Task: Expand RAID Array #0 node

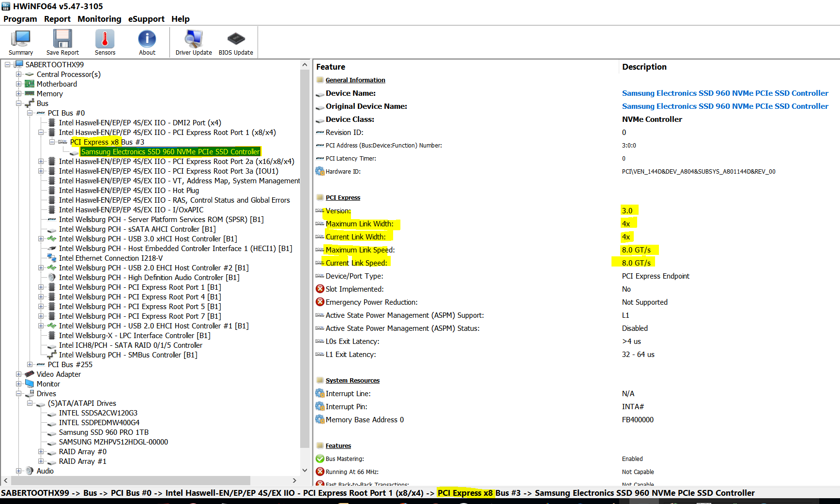Action: (x=41, y=451)
